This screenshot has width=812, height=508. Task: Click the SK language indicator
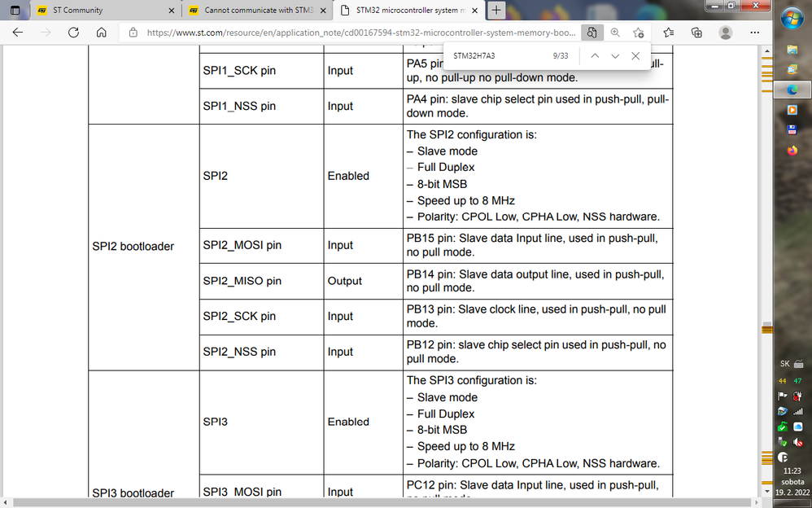(784, 364)
